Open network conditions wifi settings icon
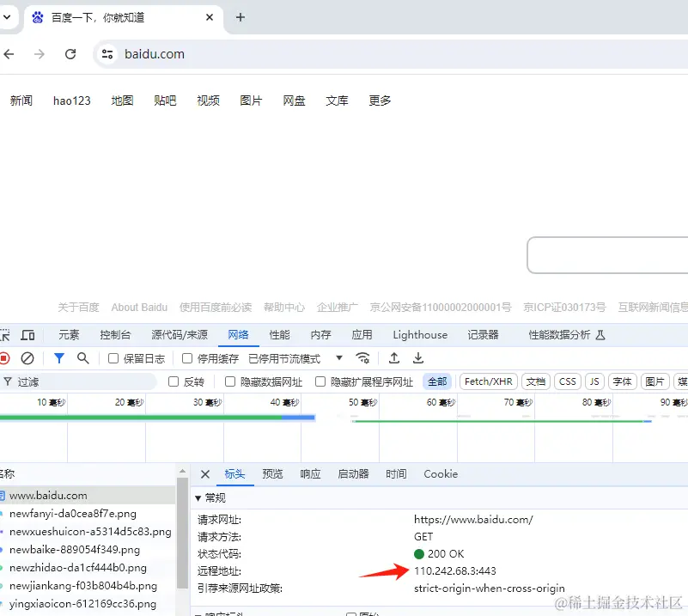This screenshot has height=616, width=688. [x=362, y=358]
